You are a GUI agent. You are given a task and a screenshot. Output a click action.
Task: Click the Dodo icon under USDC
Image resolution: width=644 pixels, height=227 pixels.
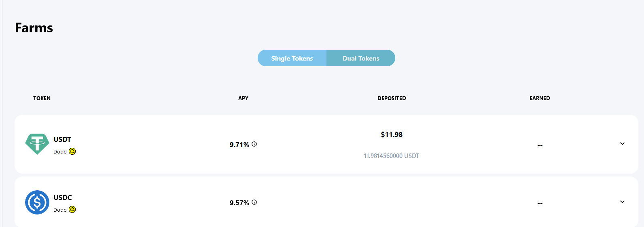click(72, 210)
